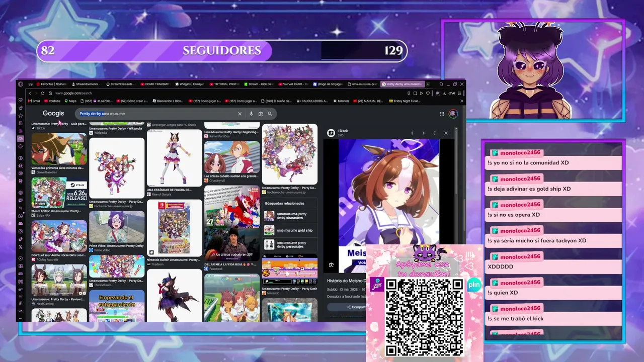Open the PCMag Australia image result
644x362 pixels.
(x=59, y=236)
